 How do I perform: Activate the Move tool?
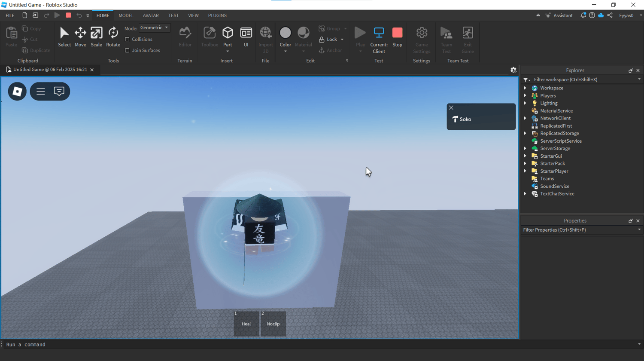80,37
